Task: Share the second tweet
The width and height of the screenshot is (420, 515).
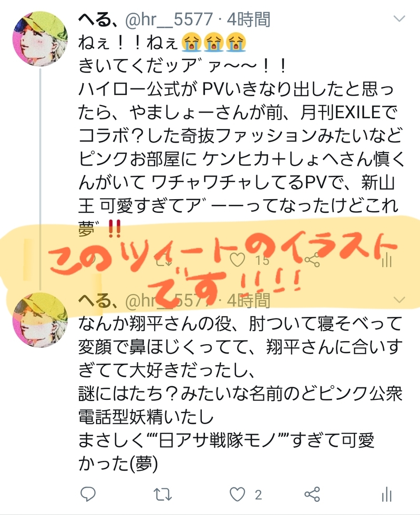Action: point(312,494)
